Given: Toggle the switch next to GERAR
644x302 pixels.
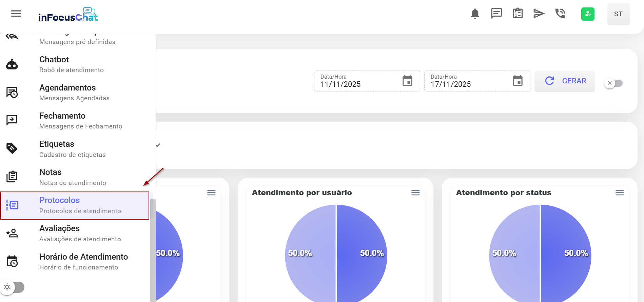Looking at the screenshot, I should 613,83.
